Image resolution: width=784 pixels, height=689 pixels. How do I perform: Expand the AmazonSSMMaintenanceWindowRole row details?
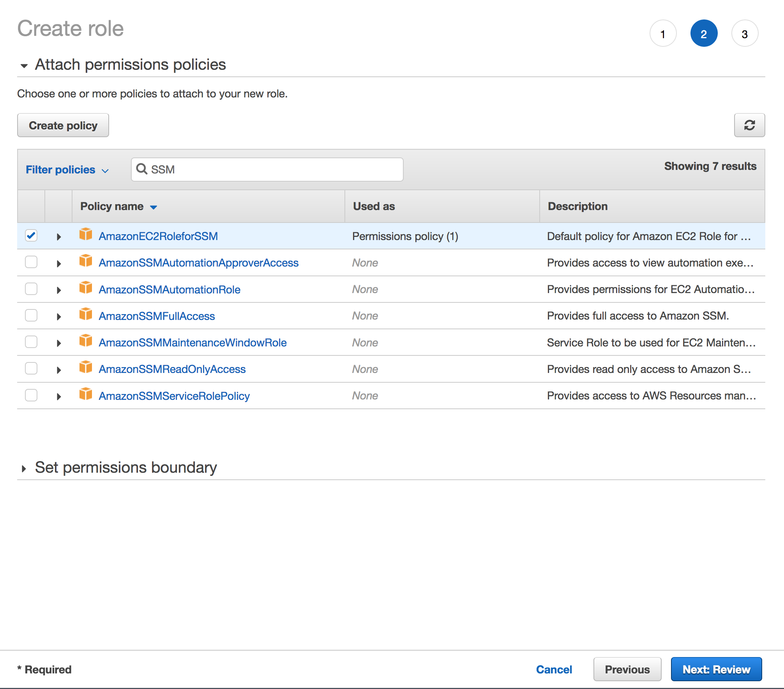tap(59, 343)
